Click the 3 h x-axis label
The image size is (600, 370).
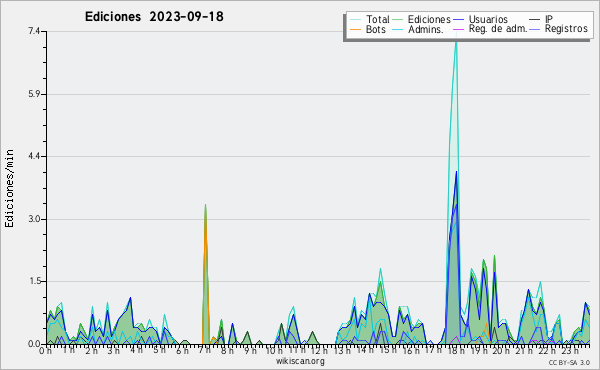pyautogui.click(x=113, y=350)
